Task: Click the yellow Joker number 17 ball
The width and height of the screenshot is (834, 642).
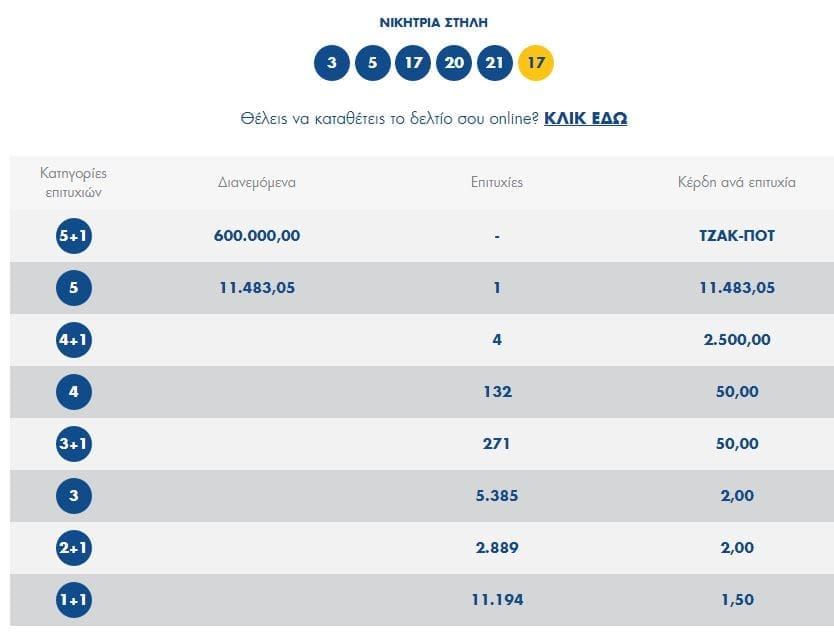Action: (x=536, y=63)
